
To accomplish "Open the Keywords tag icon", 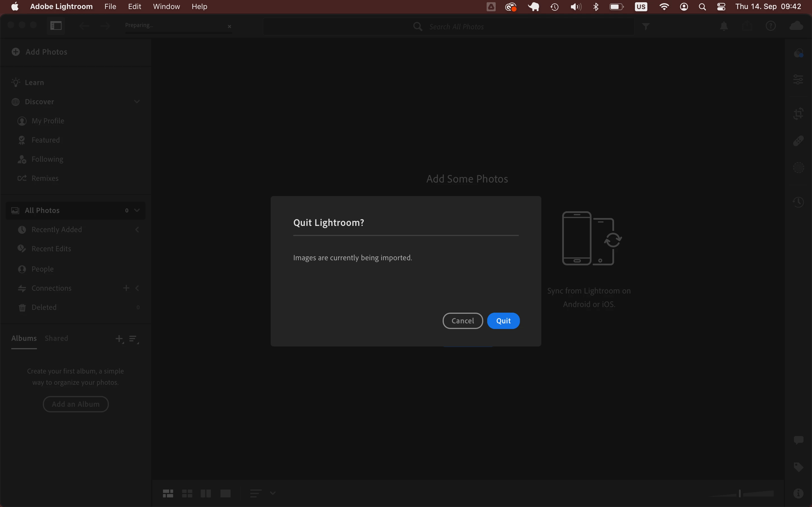I will [x=798, y=467].
